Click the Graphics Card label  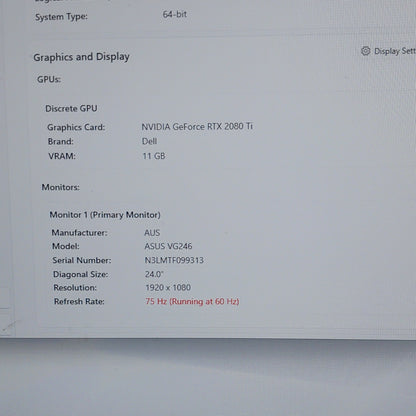pos(76,127)
